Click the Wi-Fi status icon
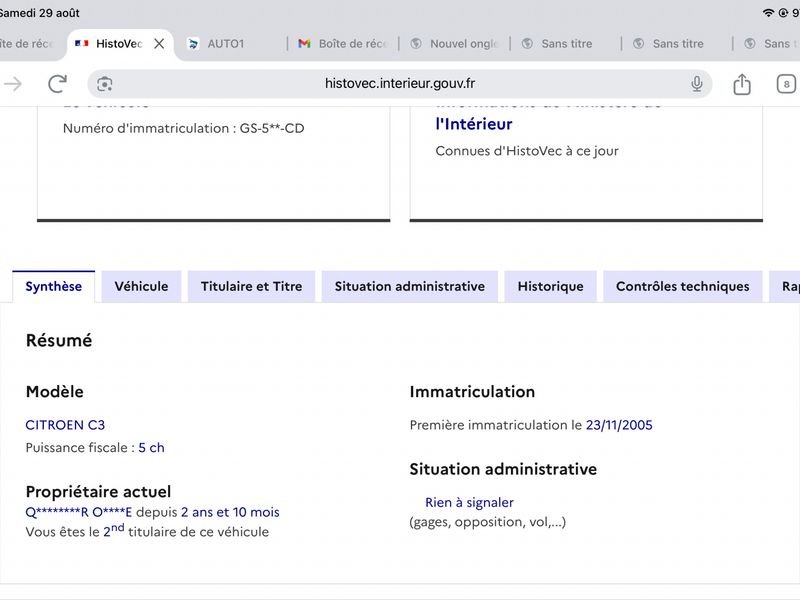Image resolution: width=800 pixels, height=600 pixels. point(768,12)
